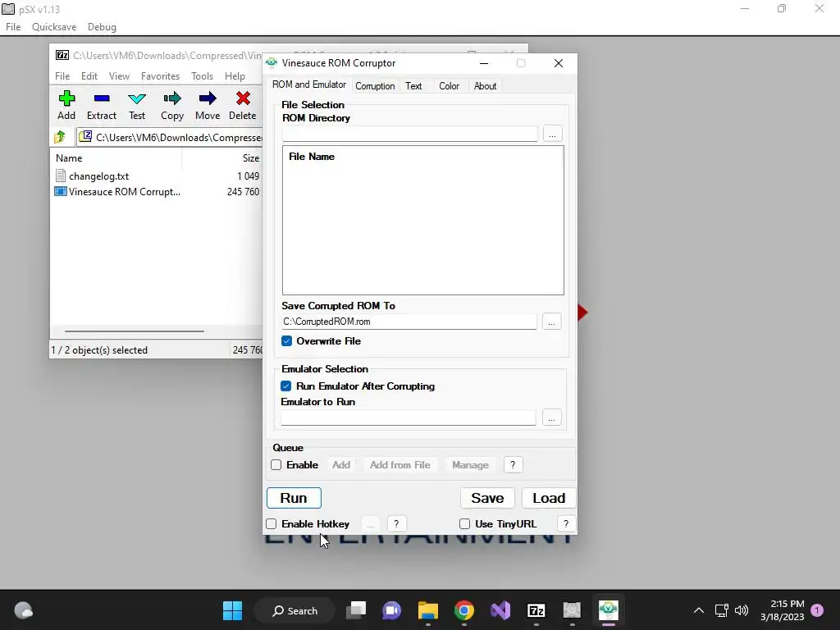Screen dimensions: 840x630
Task: Open Enable Hotkey help question button
Action: [x=396, y=524]
